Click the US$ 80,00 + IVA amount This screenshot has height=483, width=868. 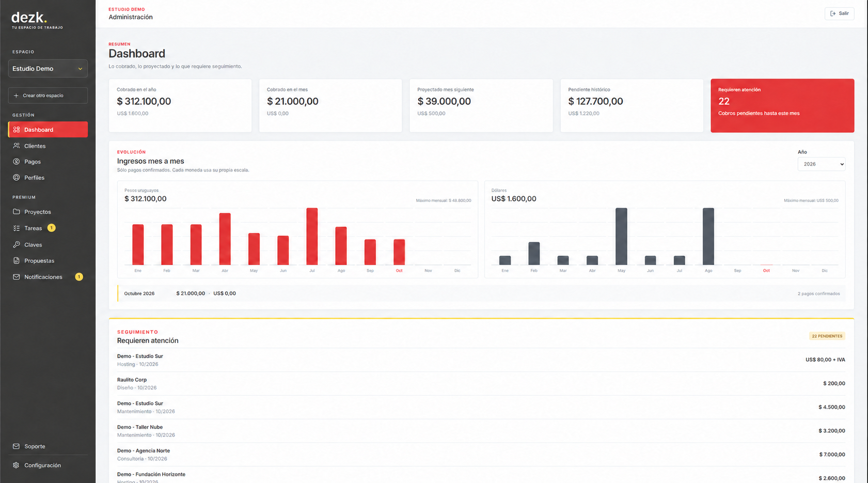825,360
